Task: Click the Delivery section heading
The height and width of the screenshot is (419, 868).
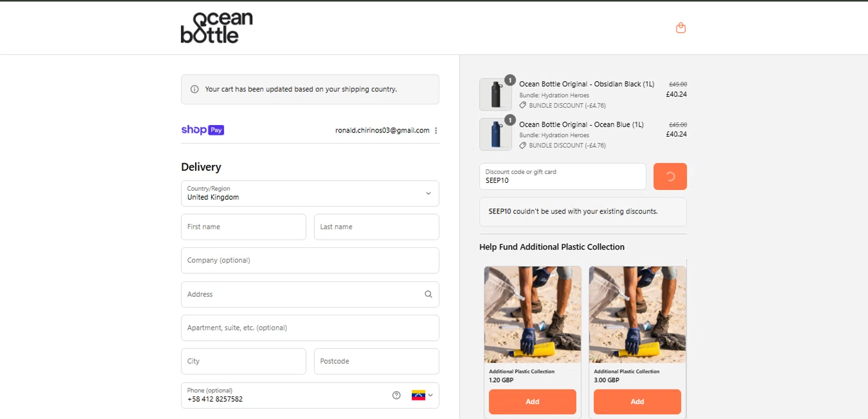Action: coord(201,167)
